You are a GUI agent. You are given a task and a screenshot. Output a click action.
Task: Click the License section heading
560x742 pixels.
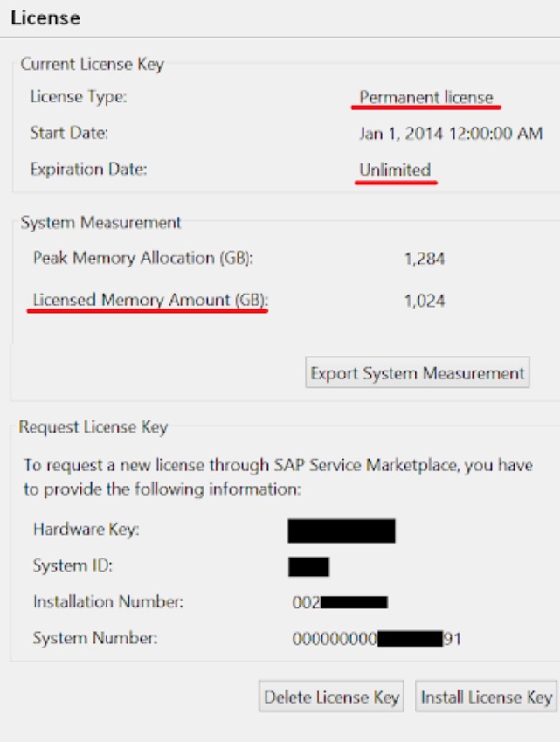(x=45, y=17)
